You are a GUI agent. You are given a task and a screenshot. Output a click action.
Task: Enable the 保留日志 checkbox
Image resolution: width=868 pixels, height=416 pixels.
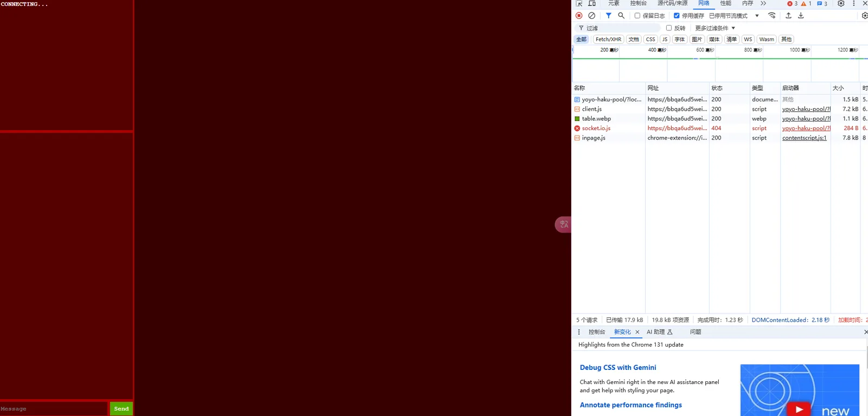pos(637,16)
